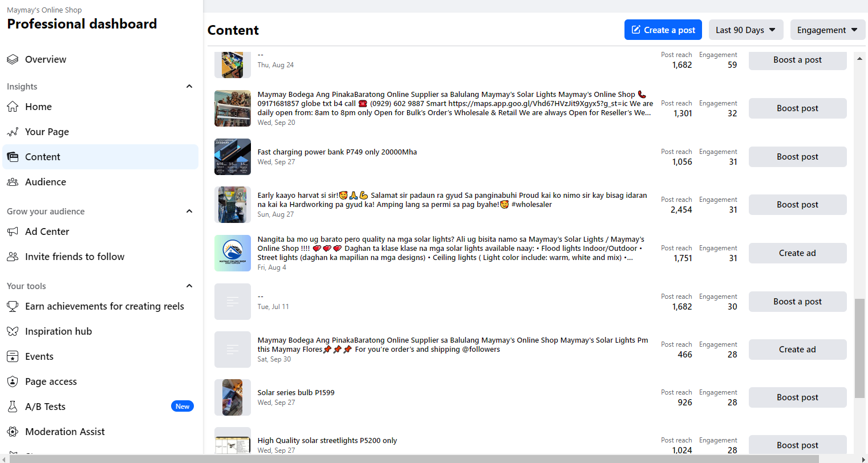Boost the Maymay Bodega Sep 20 post
Screen dimensions: 868x463
click(x=797, y=108)
